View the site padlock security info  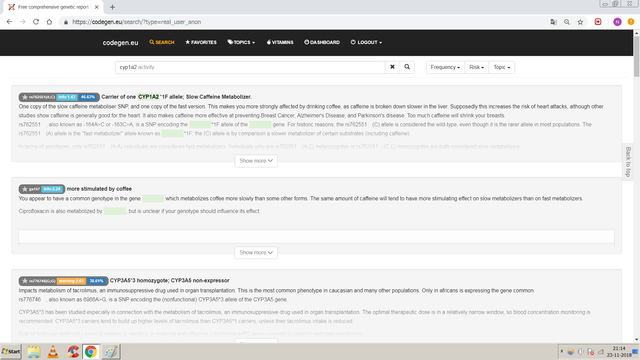[x=66, y=22]
